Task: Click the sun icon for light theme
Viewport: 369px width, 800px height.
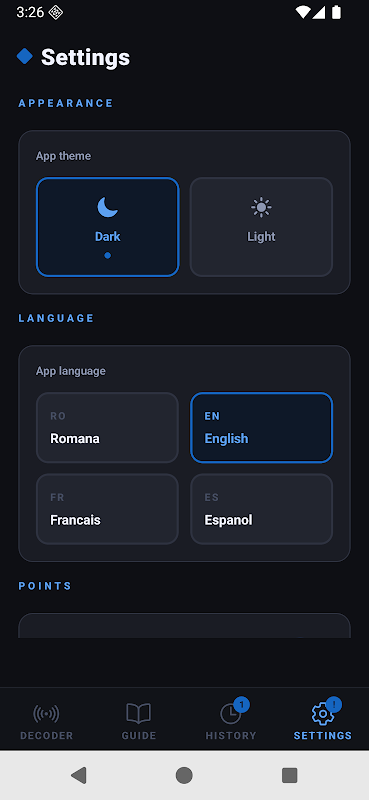Action: [x=261, y=207]
